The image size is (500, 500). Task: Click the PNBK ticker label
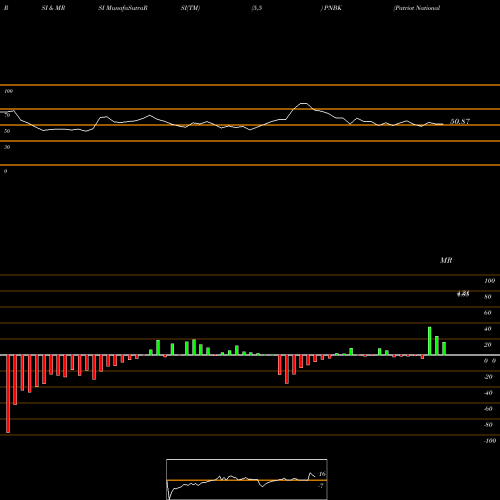333,8
